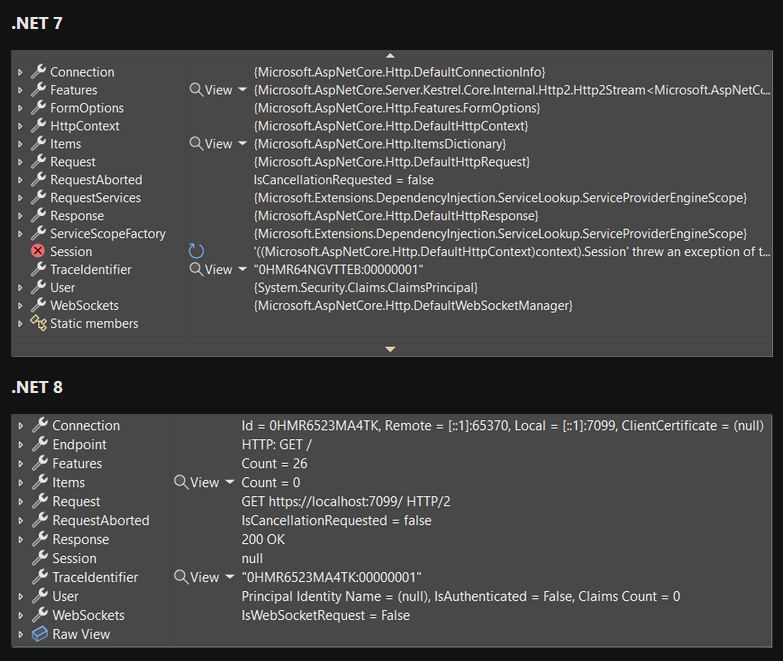Image resolution: width=783 pixels, height=661 pixels.
Task: Expand WebSockets arrow in .NET 8 panel
Action: [x=20, y=616]
